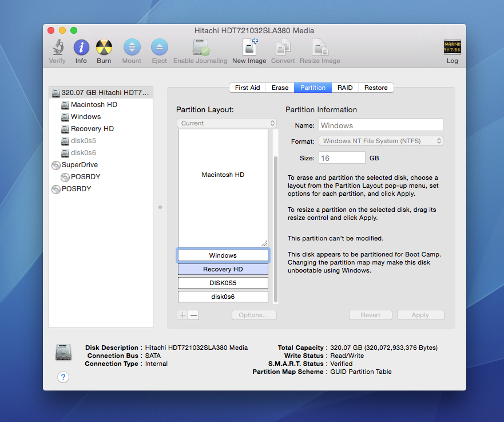504x422 pixels.
Task: Open the Info toolbar icon
Action: [x=81, y=48]
